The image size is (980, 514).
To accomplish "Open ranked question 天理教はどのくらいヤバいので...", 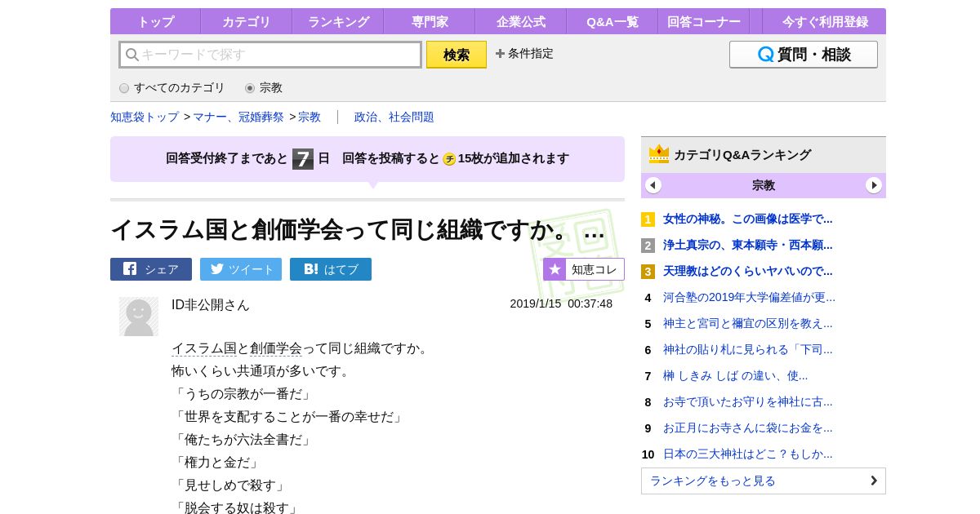I will (748, 271).
